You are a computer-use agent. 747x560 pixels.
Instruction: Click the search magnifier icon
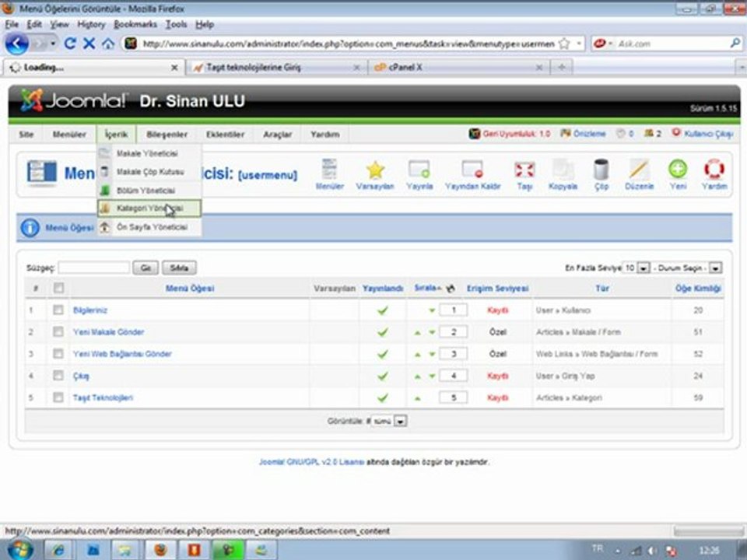click(x=735, y=44)
